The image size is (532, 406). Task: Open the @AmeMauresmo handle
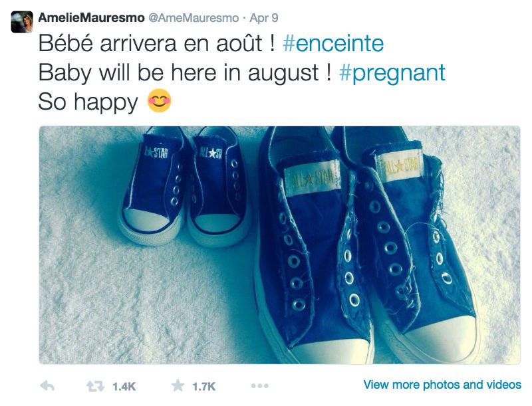(194, 18)
